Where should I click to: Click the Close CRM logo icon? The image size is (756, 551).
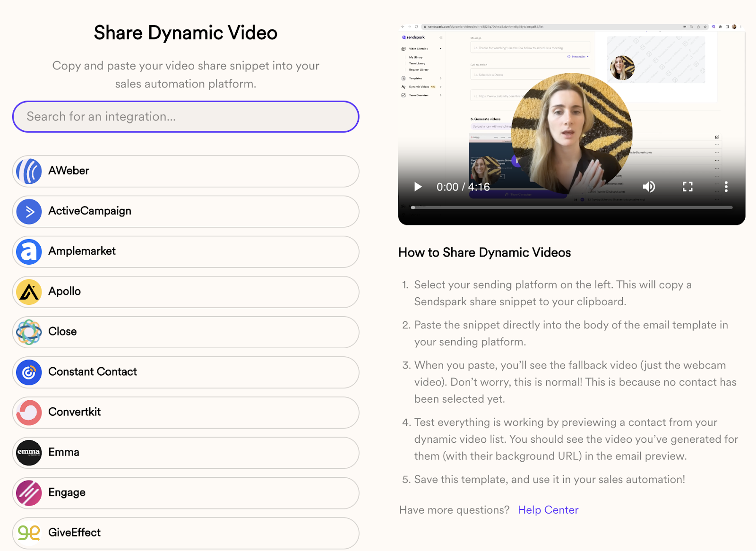(x=29, y=332)
